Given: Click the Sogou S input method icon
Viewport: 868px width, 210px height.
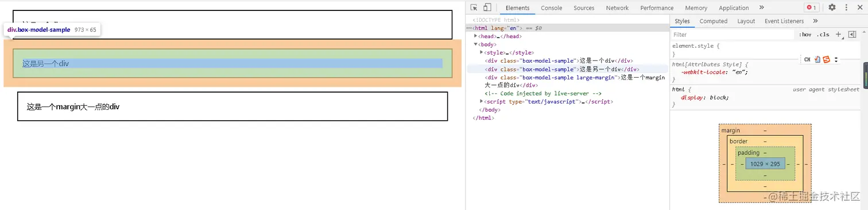Looking at the screenshot, I should coord(827,59).
